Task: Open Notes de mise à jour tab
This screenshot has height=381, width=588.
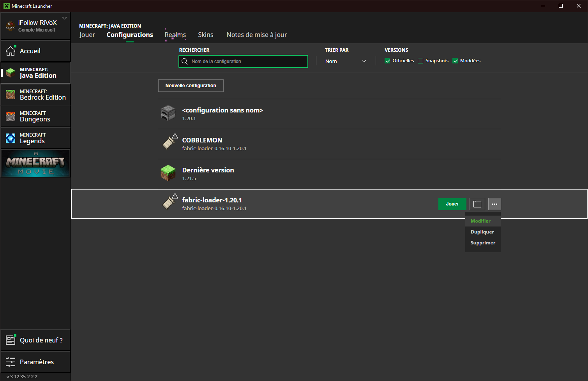Action: [x=257, y=35]
